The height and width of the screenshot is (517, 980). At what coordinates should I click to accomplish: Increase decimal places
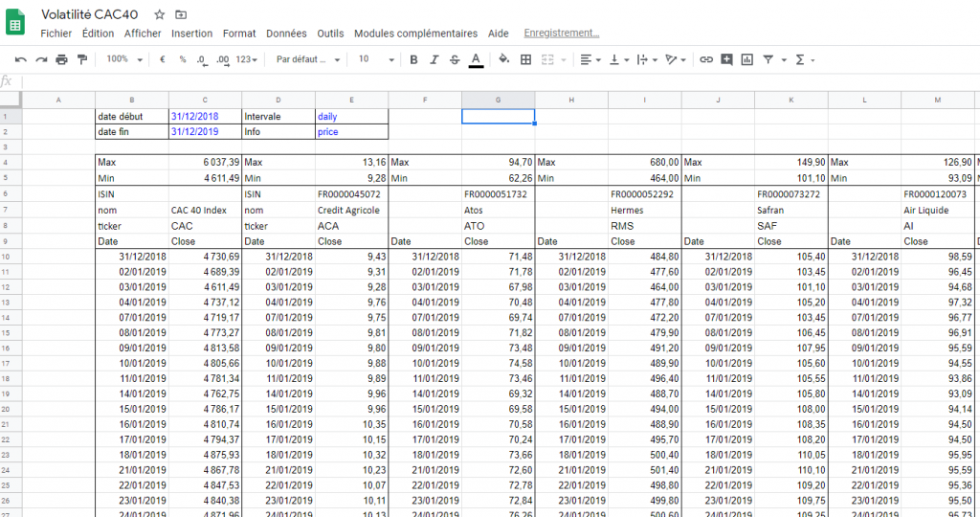[x=222, y=59]
